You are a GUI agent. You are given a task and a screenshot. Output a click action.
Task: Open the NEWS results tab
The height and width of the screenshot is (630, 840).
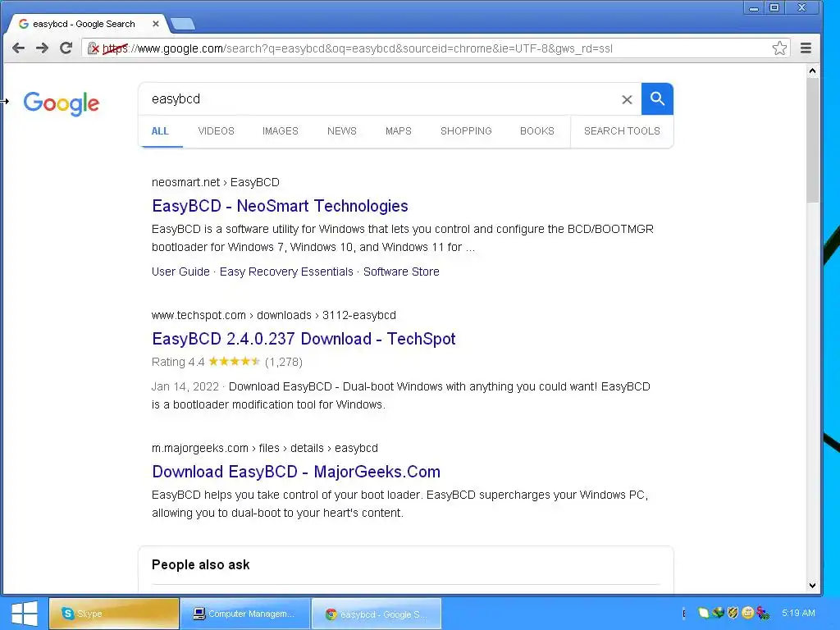coord(342,131)
